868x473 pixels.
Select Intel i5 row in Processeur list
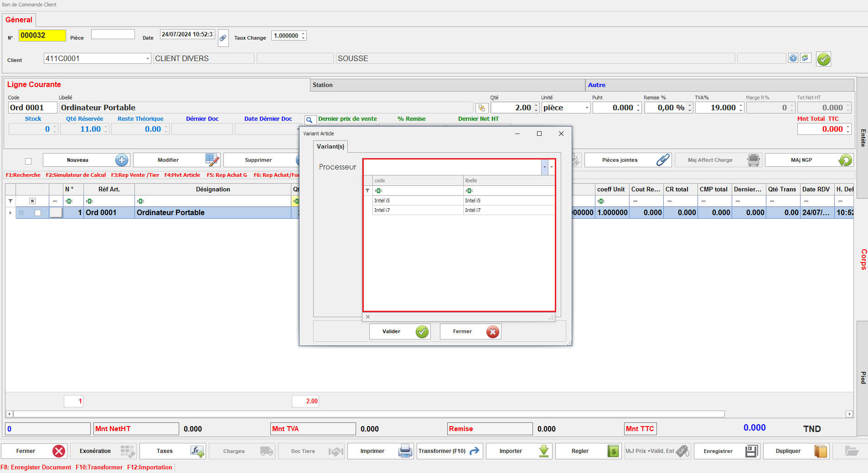tap(464, 201)
